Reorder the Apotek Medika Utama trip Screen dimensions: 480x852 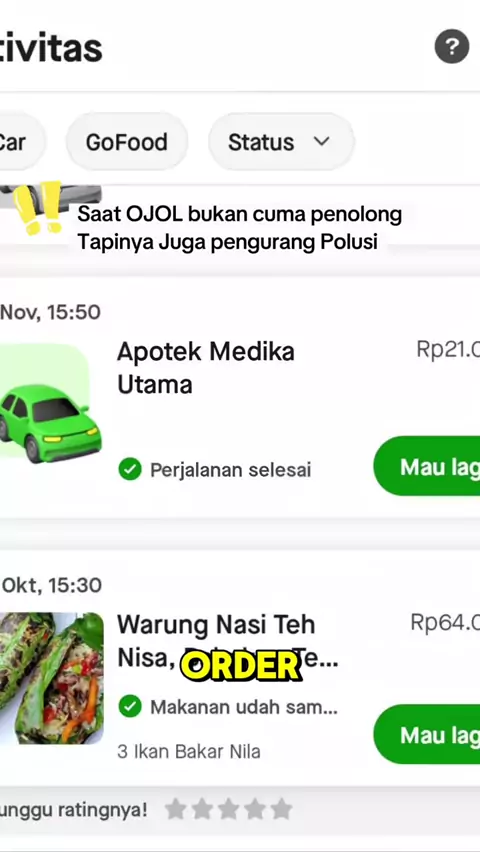point(427,466)
